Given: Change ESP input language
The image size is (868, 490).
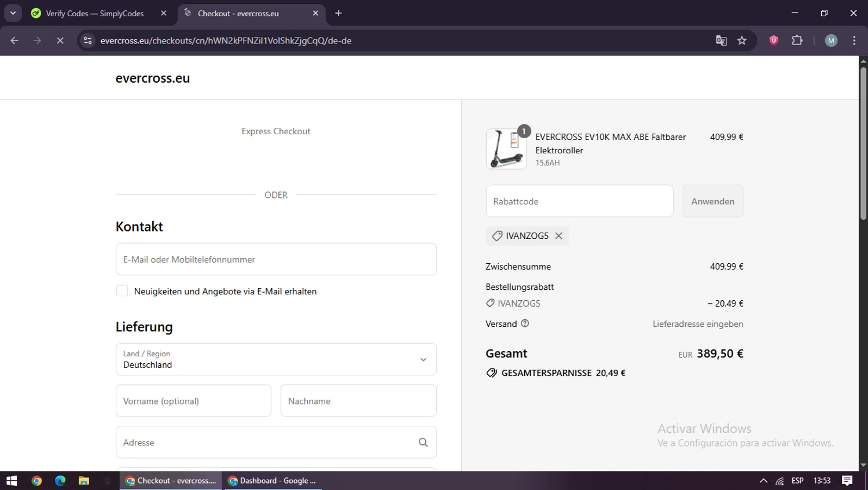Looking at the screenshot, I should coord(797,481).
